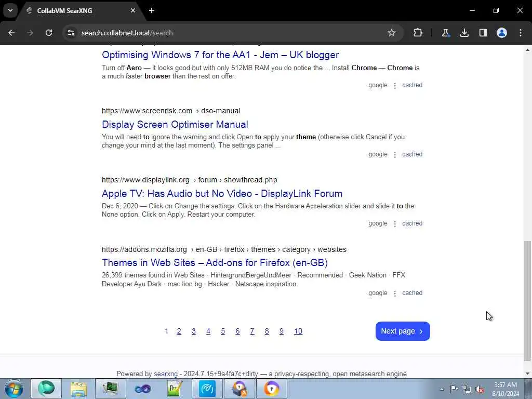The width and height of the screenshot is (532, 399).
Task: Open the orange shield keyhole taskbar icon
Action: 271,389
